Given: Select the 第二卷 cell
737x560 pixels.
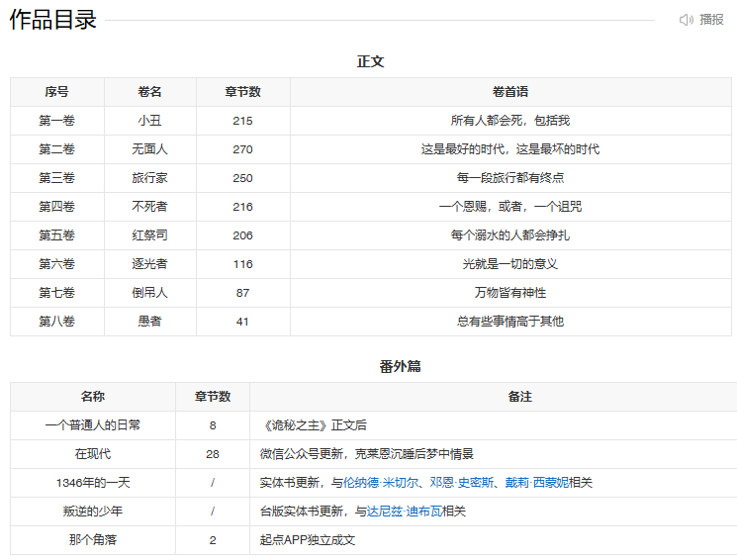Looking at the screenshot, I should click(x=56, y=149).
